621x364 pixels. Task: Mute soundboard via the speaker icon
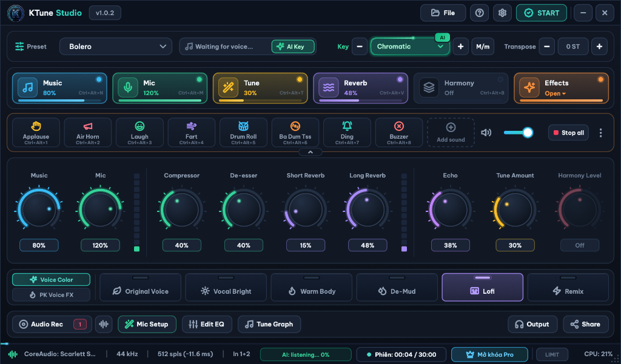click(486, 133)
